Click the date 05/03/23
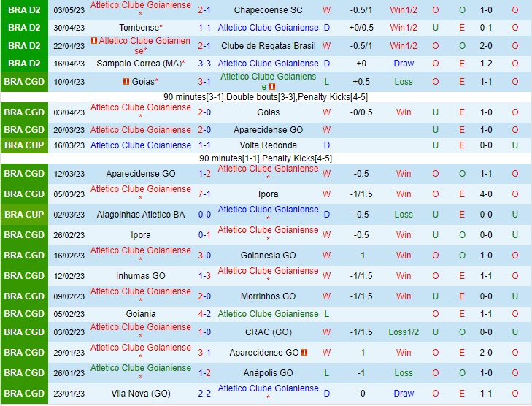532x406 pixels. click(69, 194)
